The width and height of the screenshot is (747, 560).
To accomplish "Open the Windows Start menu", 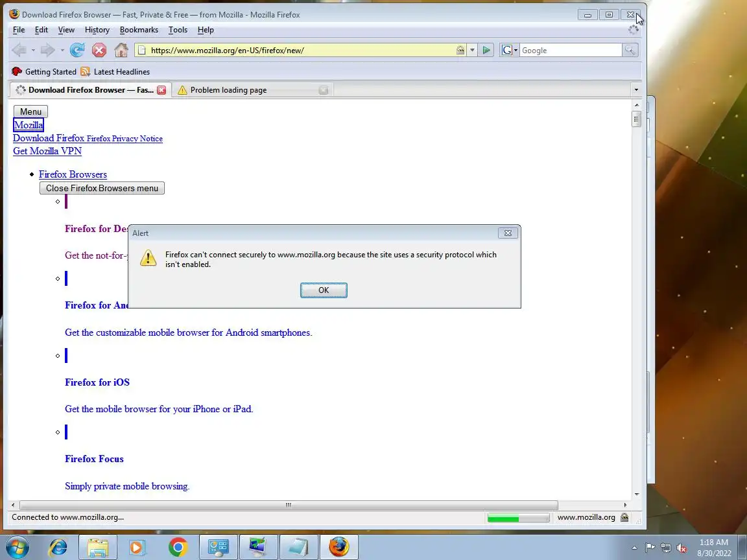I will tap(17, 547).
